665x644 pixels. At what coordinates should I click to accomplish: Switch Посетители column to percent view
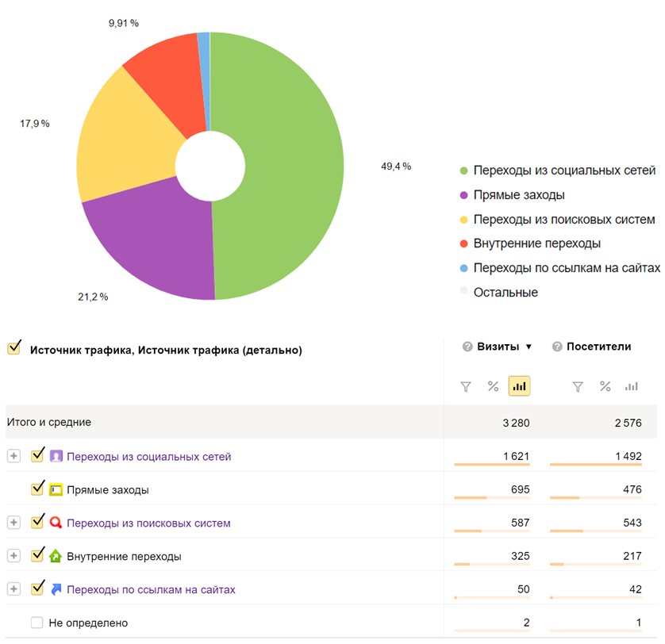(605, 386)
